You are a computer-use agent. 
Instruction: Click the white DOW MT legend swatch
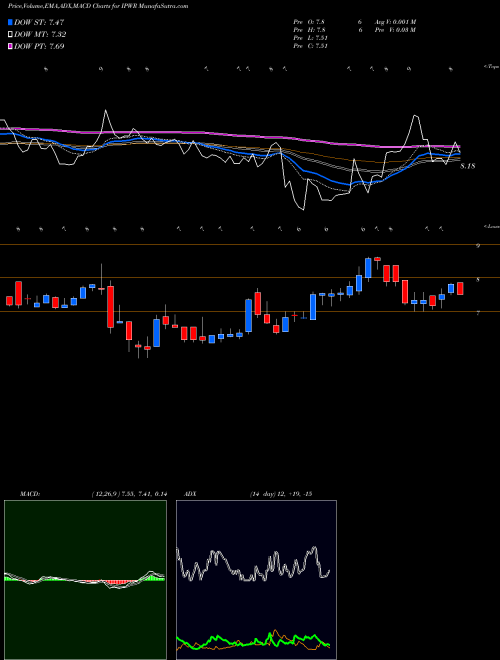pos(10,35)
